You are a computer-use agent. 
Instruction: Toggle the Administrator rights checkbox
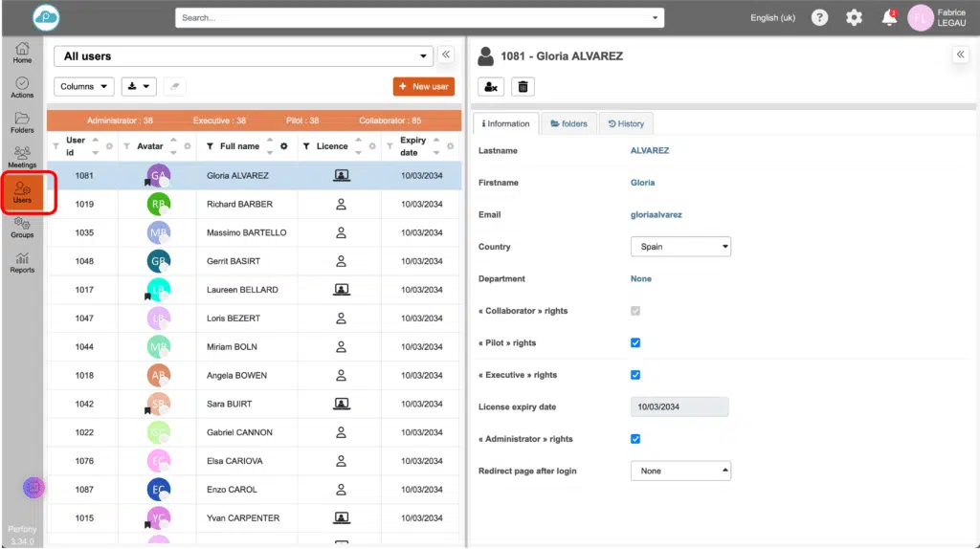coord(635,439)
